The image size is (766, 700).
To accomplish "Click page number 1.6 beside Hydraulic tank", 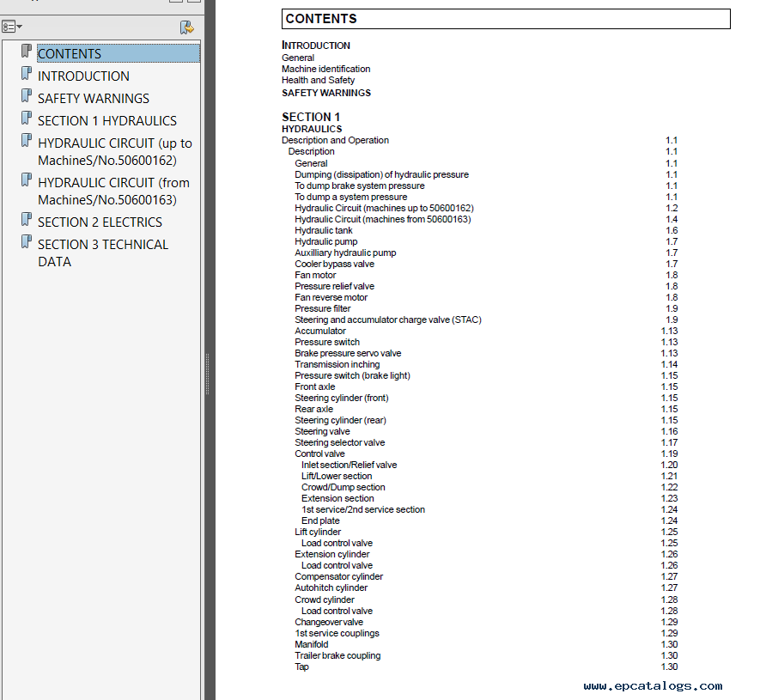I will point(672,230).
